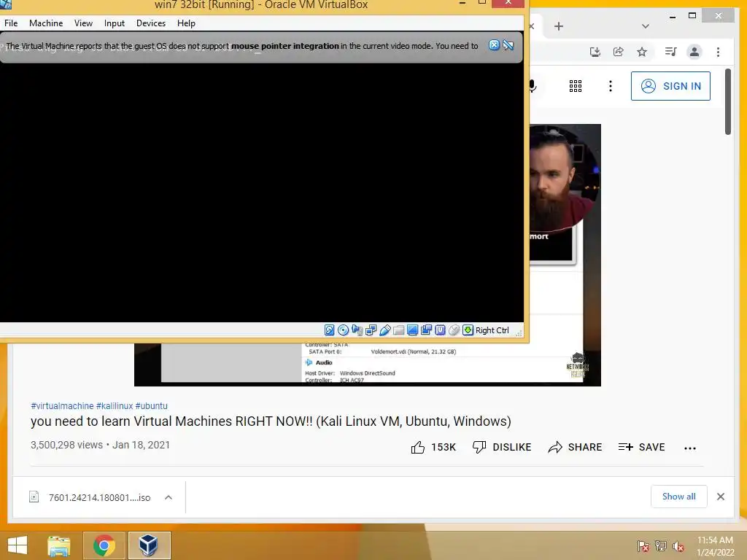Bookmark this page with star icon

point(642,52)
